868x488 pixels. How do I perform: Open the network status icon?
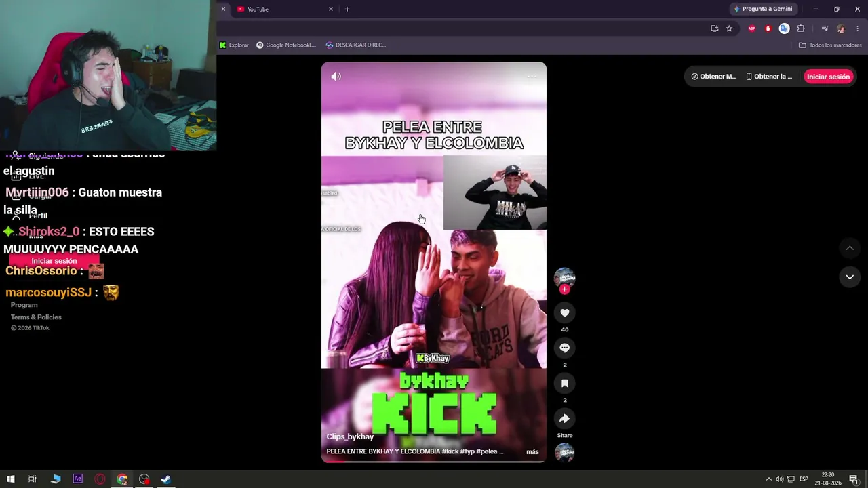[790, 479]
